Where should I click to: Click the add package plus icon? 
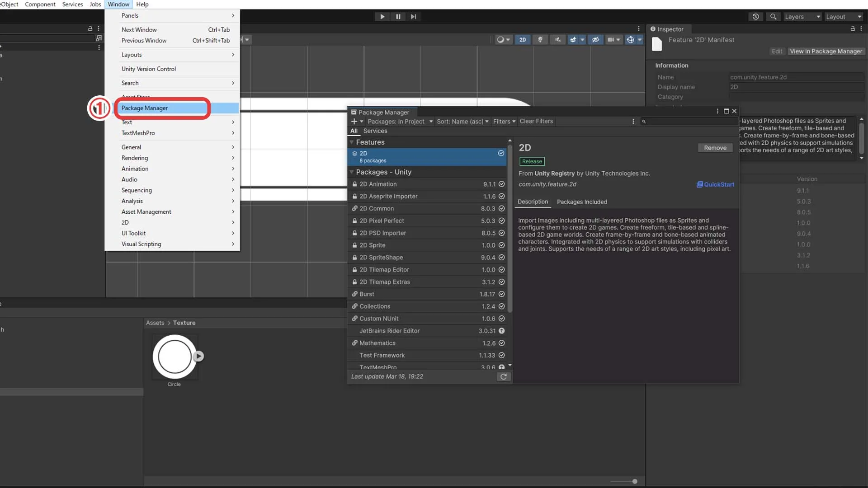point(354,121)
